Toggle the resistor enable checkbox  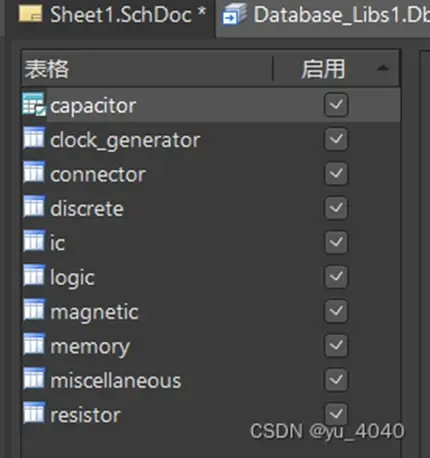(336, 414)
